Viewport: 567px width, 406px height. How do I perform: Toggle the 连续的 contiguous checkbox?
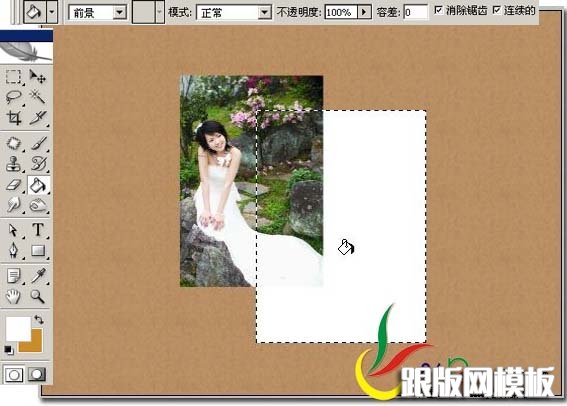497,10
